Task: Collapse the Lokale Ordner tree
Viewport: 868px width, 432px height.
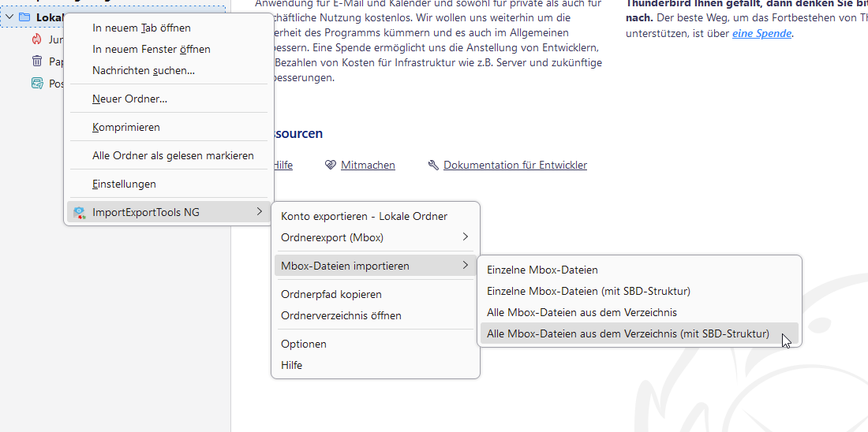Action: [9, 17]
